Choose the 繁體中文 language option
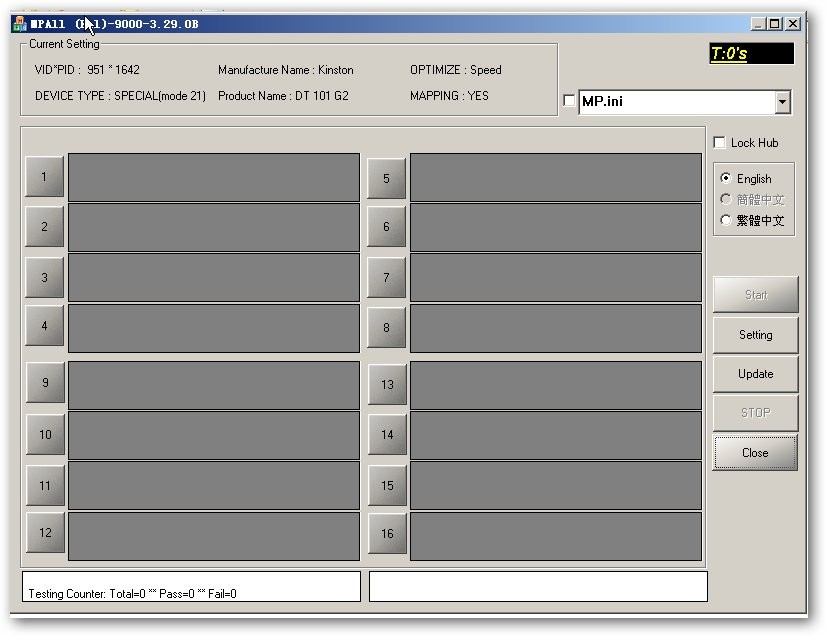This screenshot has height=636, width=826. [726, 220]
